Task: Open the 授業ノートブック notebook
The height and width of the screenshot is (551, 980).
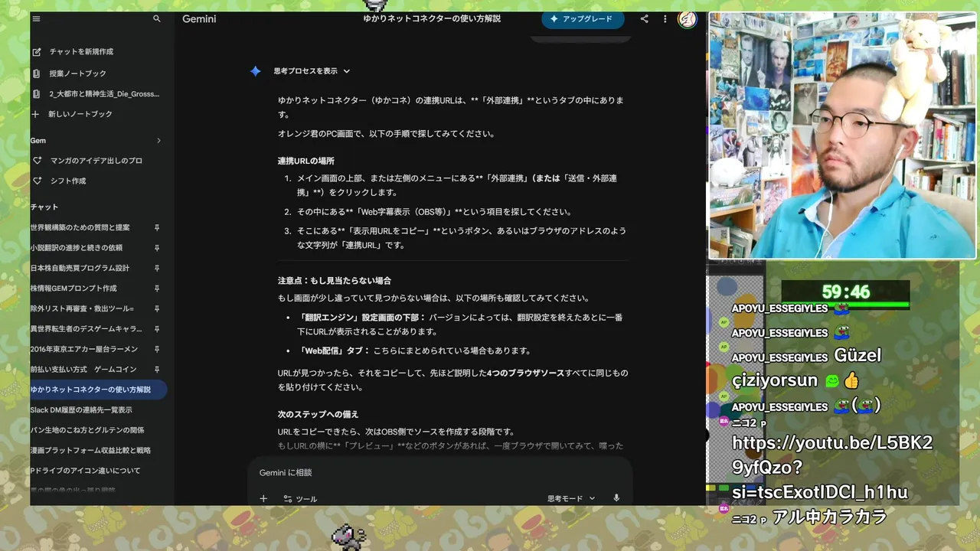Action: [77, 73]
